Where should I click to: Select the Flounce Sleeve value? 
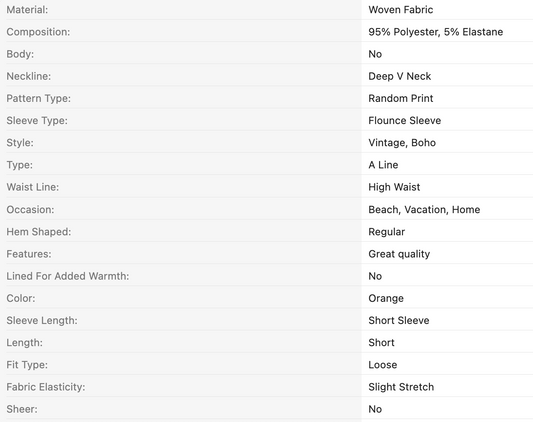tap(405, 120)
